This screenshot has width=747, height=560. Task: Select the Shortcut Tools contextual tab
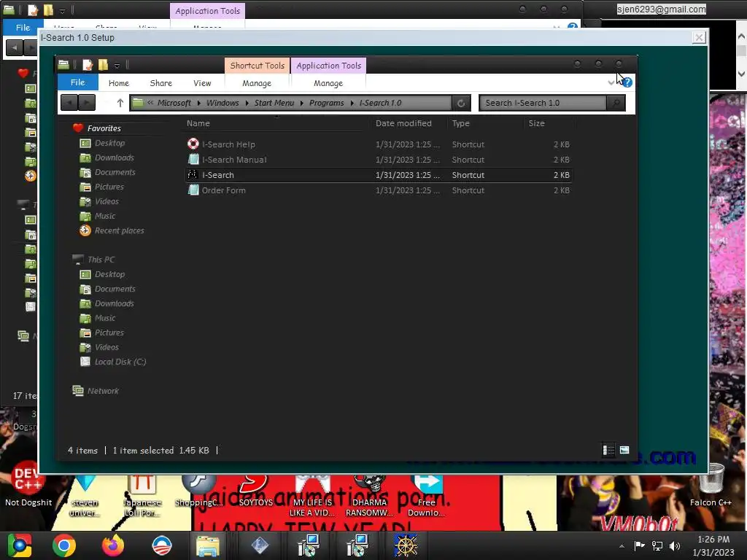258,66
